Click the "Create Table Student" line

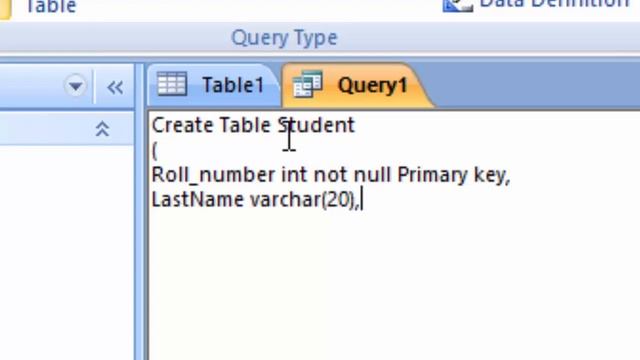click(x=253, y=125)
